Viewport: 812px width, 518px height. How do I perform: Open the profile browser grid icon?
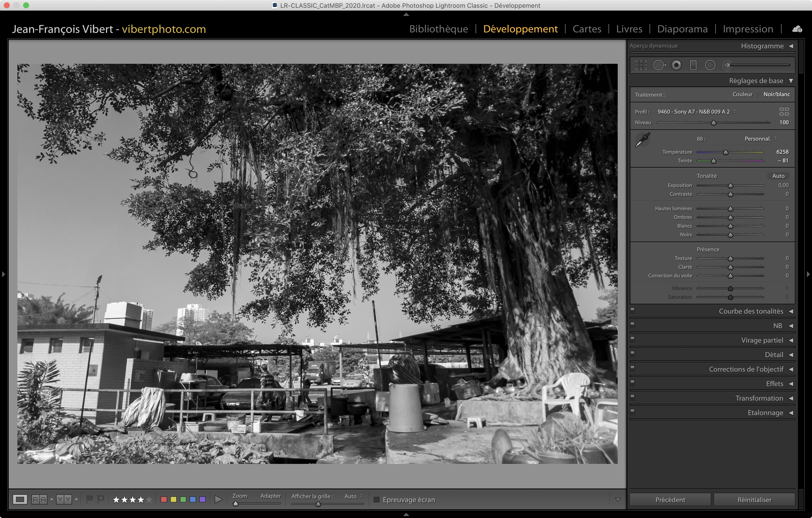[x=784, y=112]
